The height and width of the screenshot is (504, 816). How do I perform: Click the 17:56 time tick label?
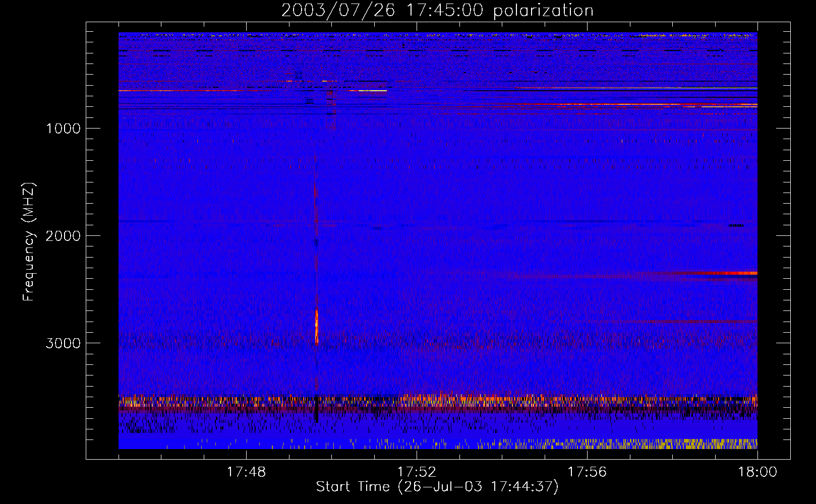pos(587,472)
